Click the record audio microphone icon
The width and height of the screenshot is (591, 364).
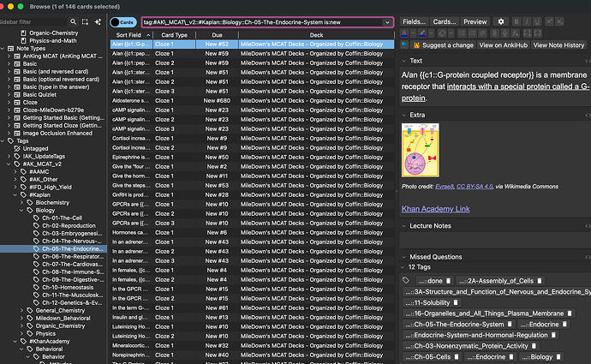[x=505, y=33]
